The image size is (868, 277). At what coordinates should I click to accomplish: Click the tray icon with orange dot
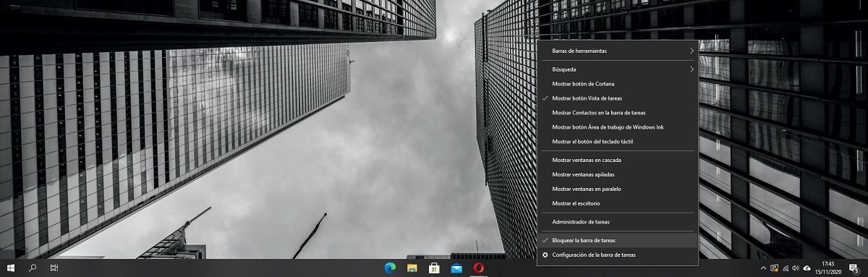pyautogui.click(x=775, y=268)
